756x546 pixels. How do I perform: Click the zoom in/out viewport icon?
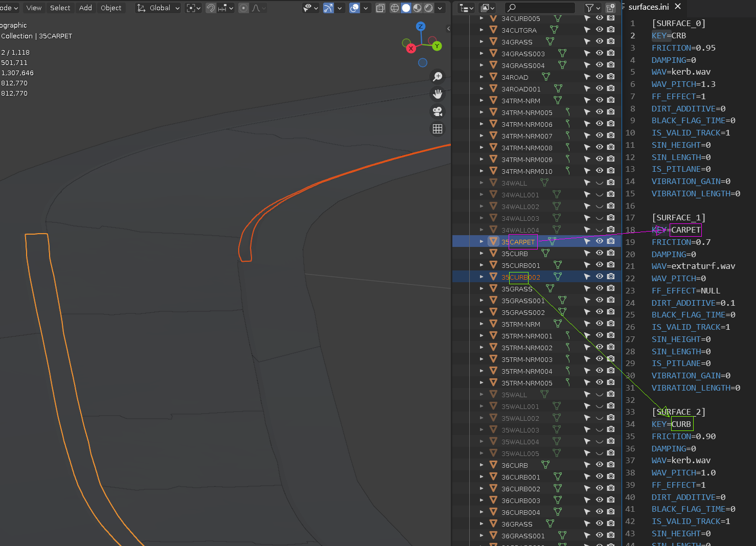(438, 77)
